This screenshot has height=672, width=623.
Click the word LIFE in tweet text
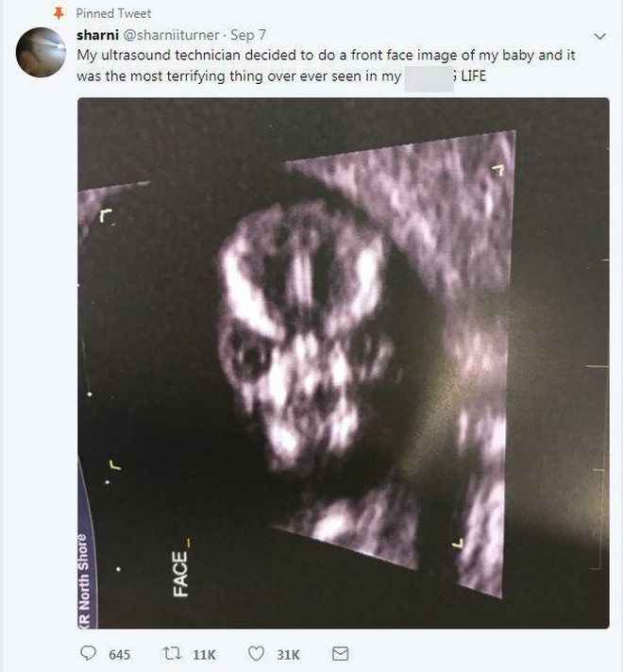pyautogui.click(x=473, y=76)
